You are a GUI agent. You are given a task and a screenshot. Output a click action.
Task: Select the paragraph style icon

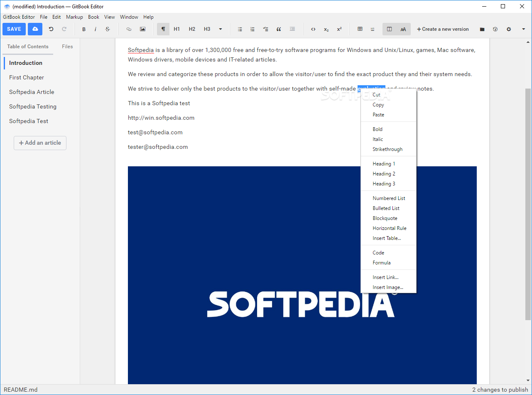tap(163, 29)
